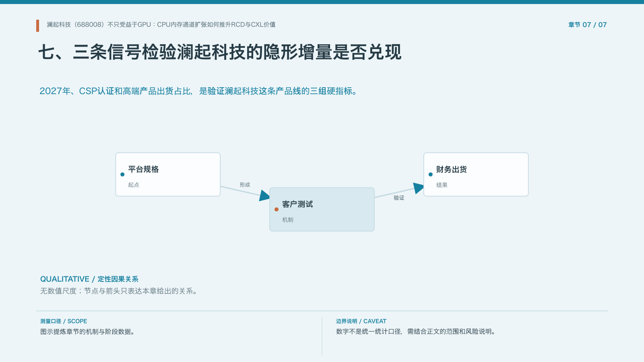This screenshot has width=644, height=362.
Task: Click the 财务出货 node card
Action: [x=476, y=175]
